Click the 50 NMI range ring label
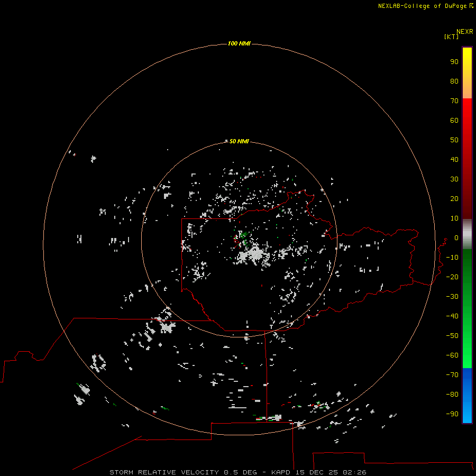 pos(239,141)
